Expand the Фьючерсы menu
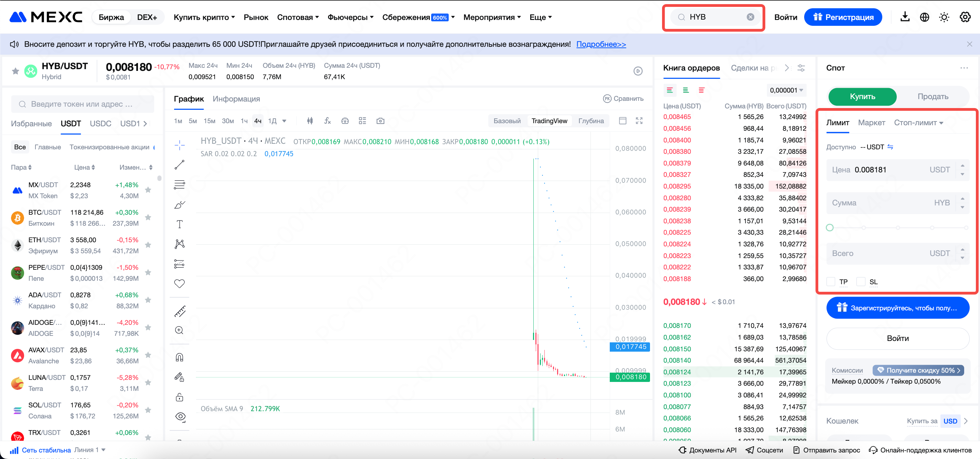The image size is (980, 459). tap(350, 17)
